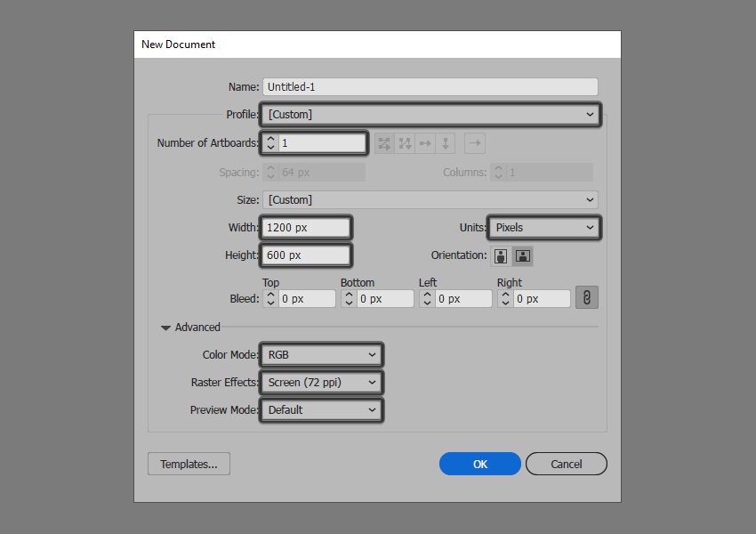756x534 pixels.
Task: Click the Left bleed stepper arrows
Action: pos(427,299)
